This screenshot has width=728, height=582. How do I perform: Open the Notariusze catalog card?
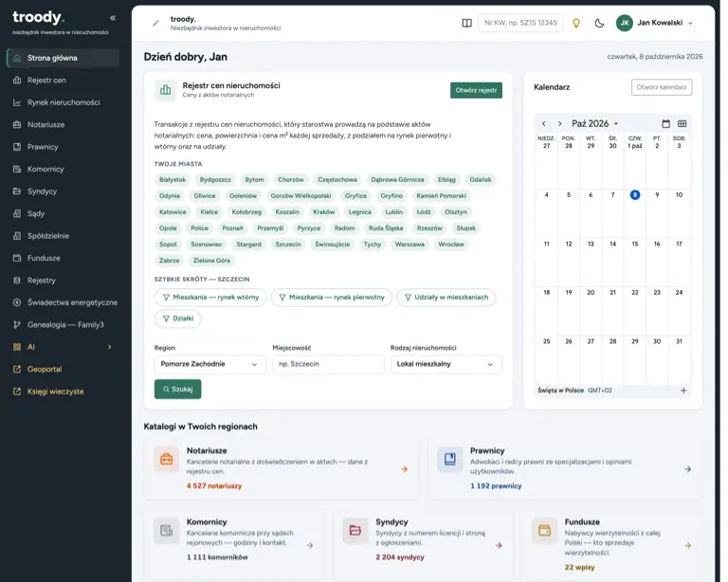click(281, 468)
